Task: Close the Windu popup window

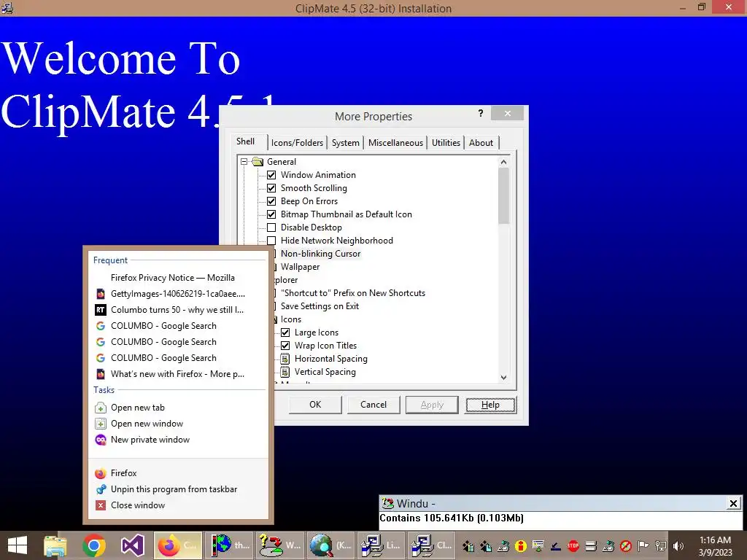Action: tap(734, 503)
